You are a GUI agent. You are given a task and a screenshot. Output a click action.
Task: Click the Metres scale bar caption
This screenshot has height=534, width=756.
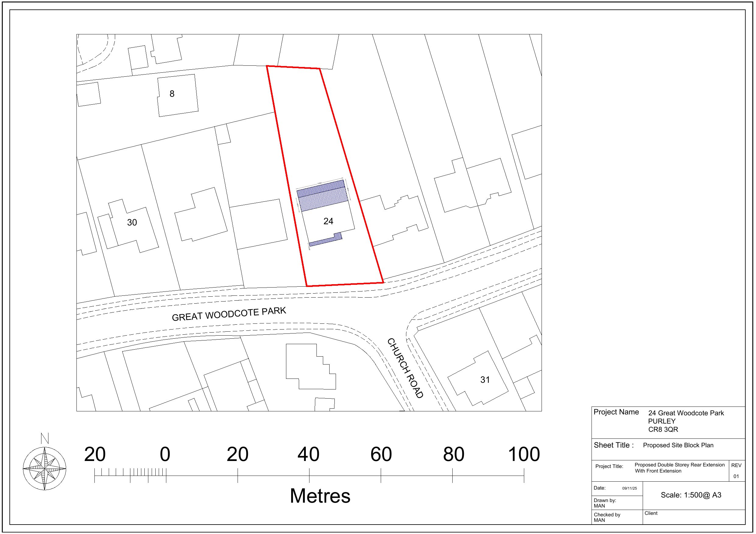(x=320, y=496)
